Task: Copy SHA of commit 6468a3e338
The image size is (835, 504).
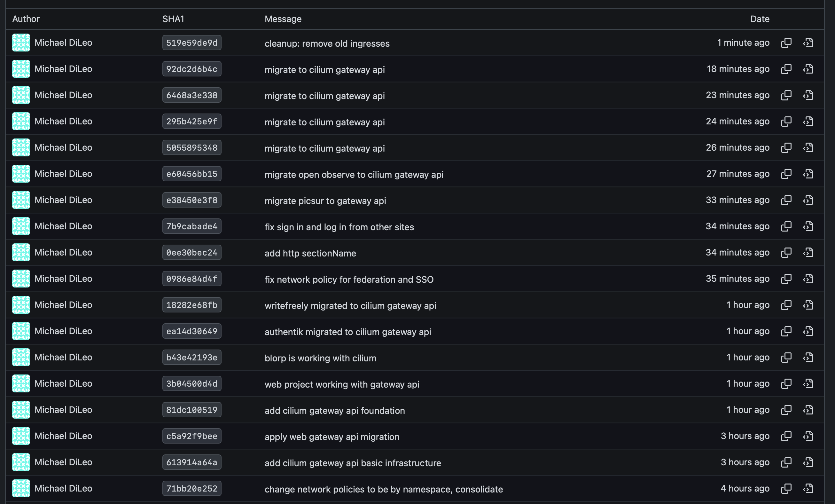Action: (786, 95)
